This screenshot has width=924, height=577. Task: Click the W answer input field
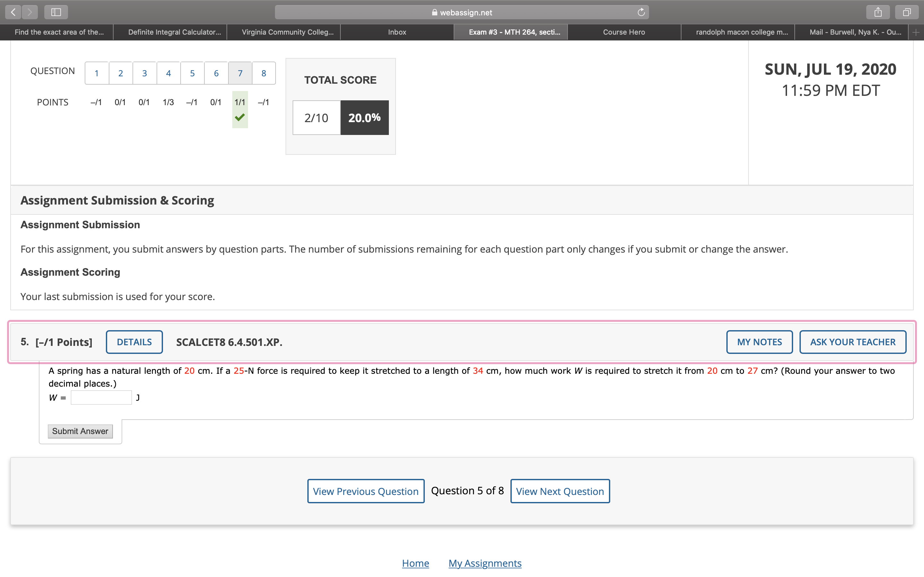[x=101, y=397]
